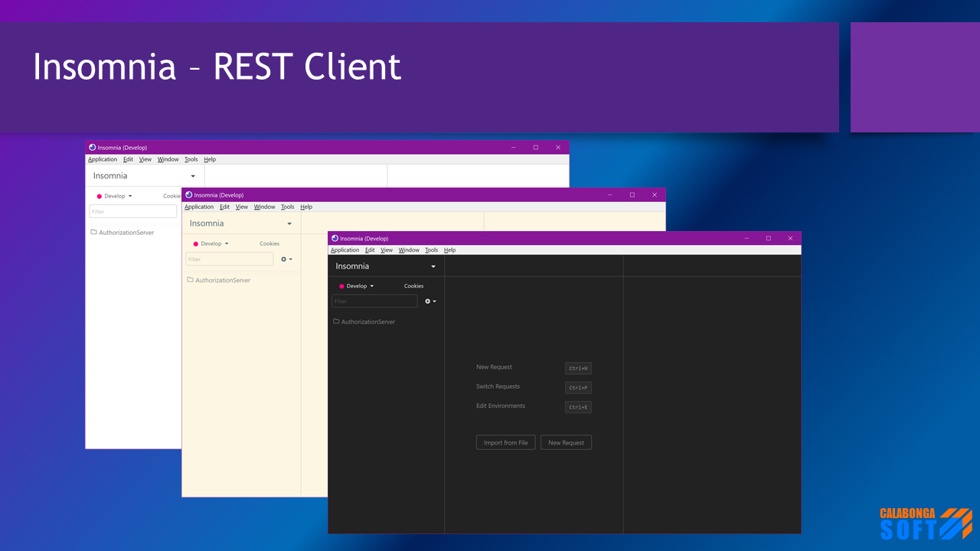This screenshot has width=980, height=551.
Task: Click Filter field in dark window
Action: pyautogui.click(x=374, y=302)
